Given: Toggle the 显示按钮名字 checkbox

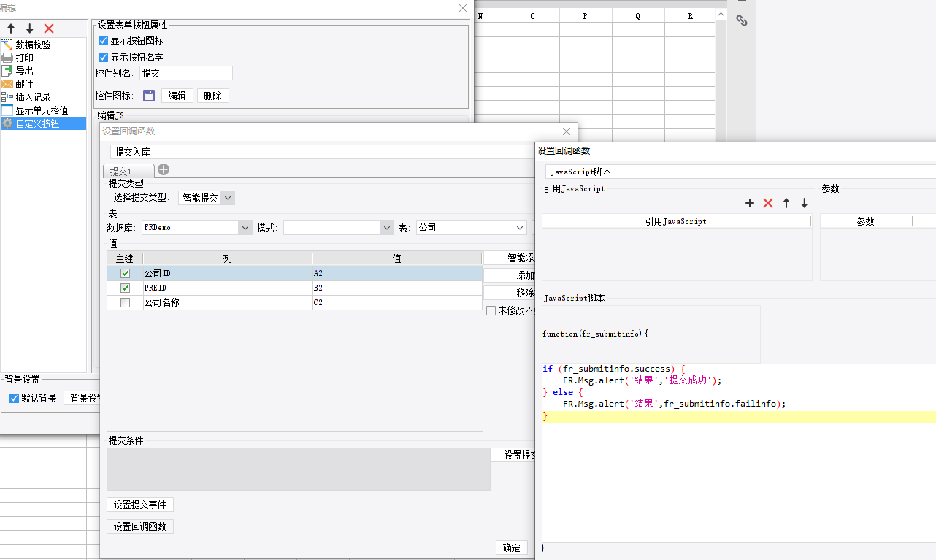Looking at the screenshot, I should (x=103, y=57).
